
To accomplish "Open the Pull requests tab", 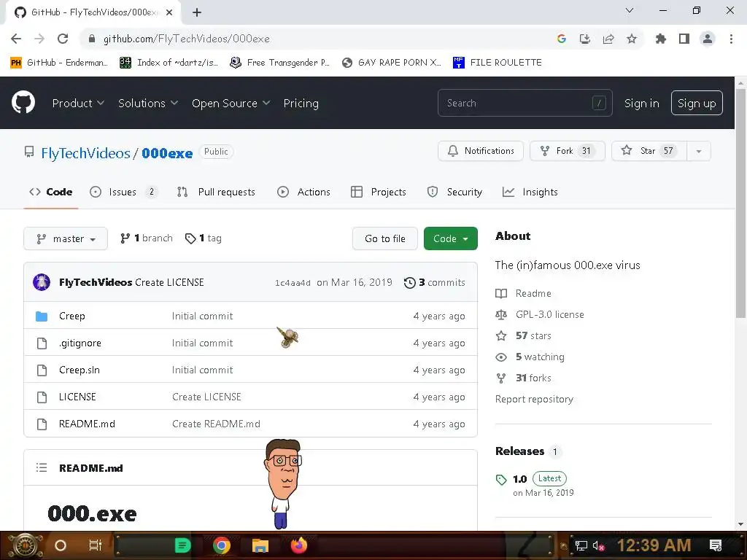I will [216, 192].
